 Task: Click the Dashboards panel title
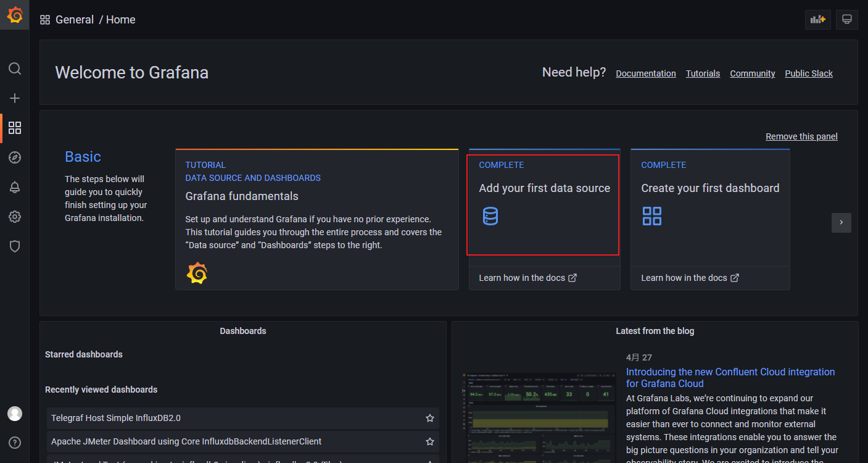tap(243, 331)
